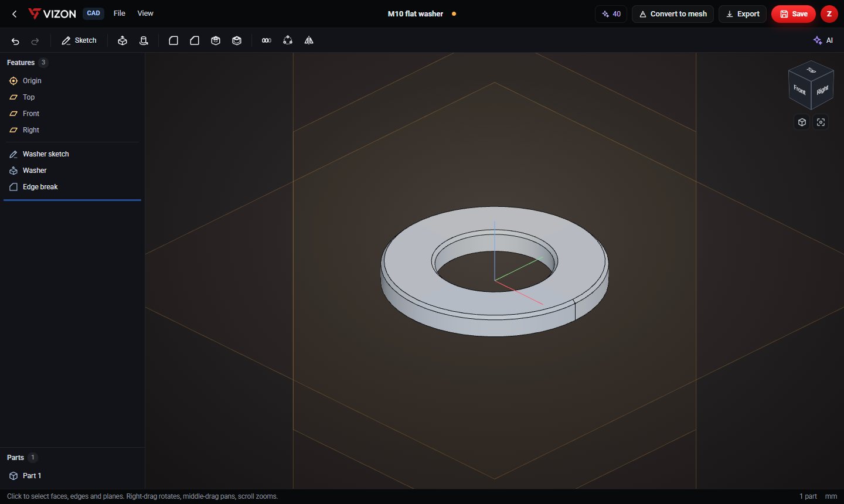Click the M10 flat washer title

point(416,14)
